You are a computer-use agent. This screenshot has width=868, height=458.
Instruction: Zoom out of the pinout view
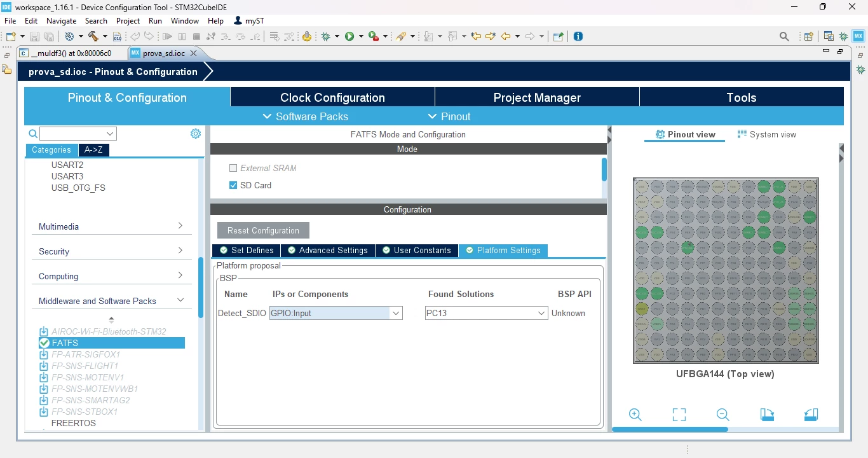point(722,415)
